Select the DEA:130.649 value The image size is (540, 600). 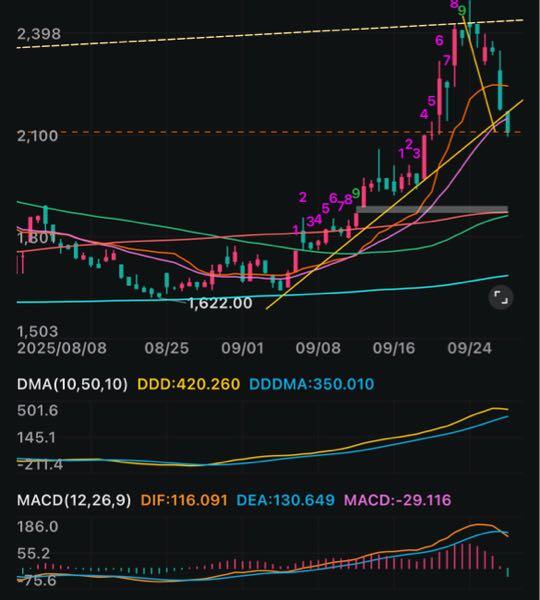point(285,500)
